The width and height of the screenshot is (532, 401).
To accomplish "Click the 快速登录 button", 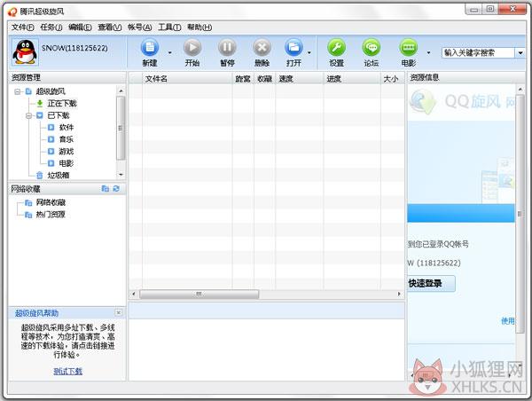I will [x=431, y=283].
